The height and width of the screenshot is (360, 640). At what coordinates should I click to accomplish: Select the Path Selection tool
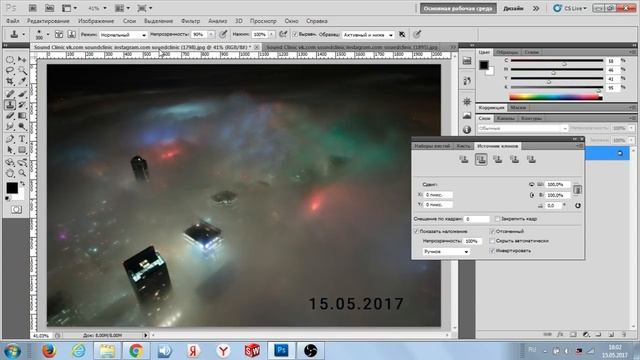pos(10,150)
